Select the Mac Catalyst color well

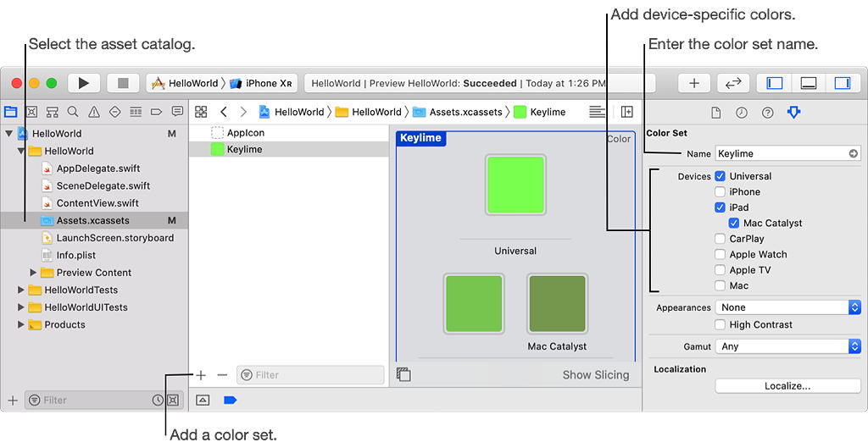coord(557,304)
